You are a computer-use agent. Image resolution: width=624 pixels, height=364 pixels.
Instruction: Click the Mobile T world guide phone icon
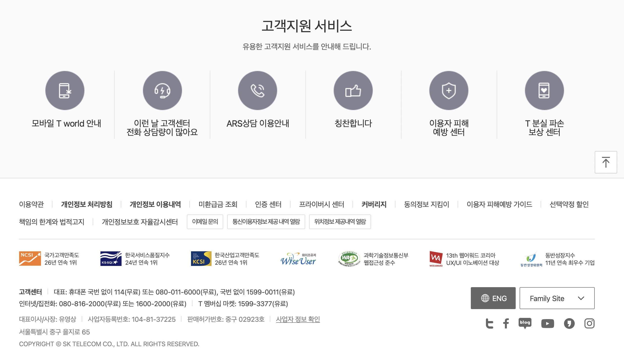[65, 91]
